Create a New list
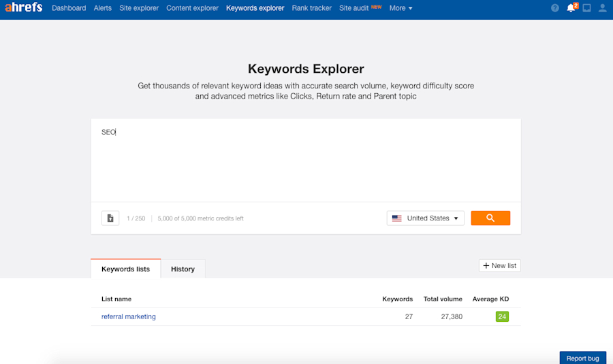Screen dimensions: 613x364 point(500,265)
